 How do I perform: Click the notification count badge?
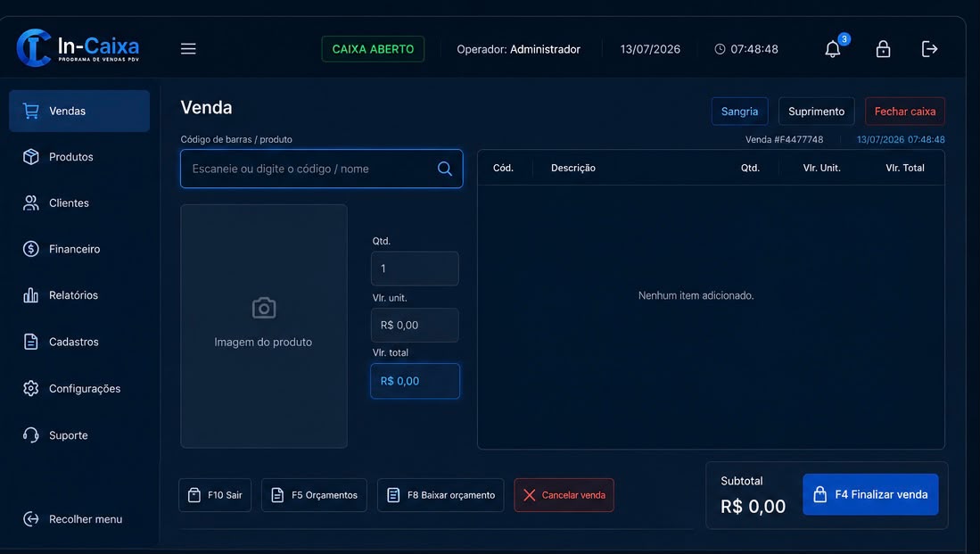tap(844, 39)
